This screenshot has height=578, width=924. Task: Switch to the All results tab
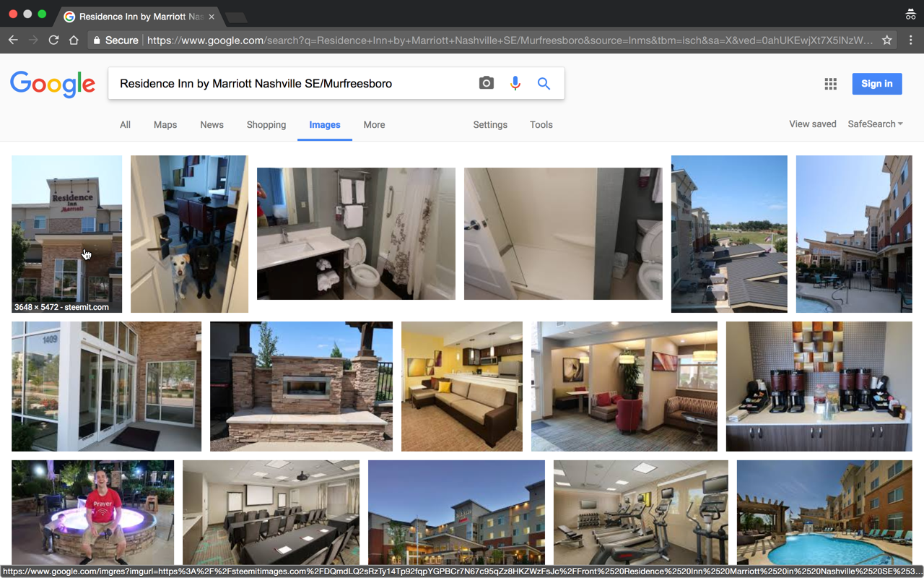[125, 125]
